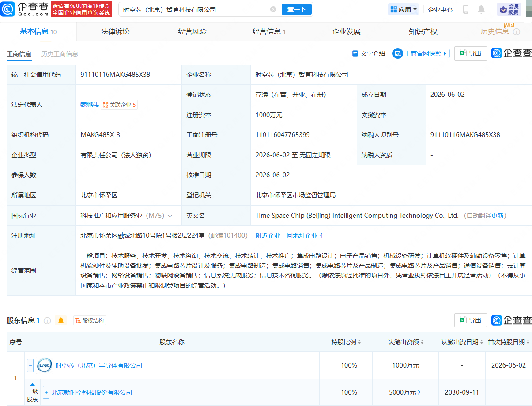532x406 pixels.
Task: Open 股权结构 equity structure
Action: tap(90, 321)
